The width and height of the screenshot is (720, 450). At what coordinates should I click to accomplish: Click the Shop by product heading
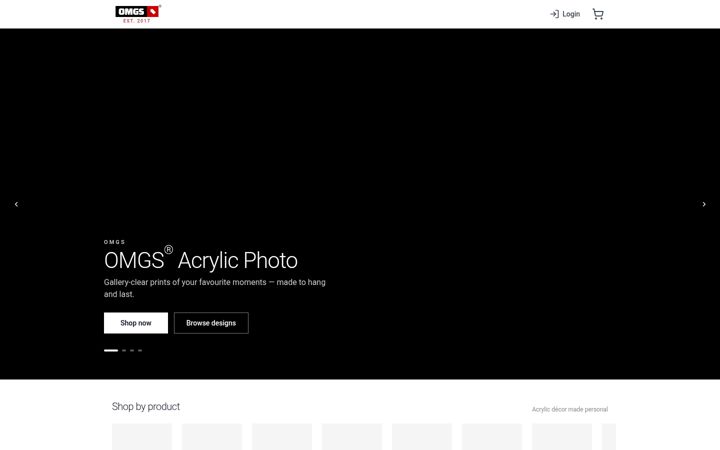[x=146, y=406]
